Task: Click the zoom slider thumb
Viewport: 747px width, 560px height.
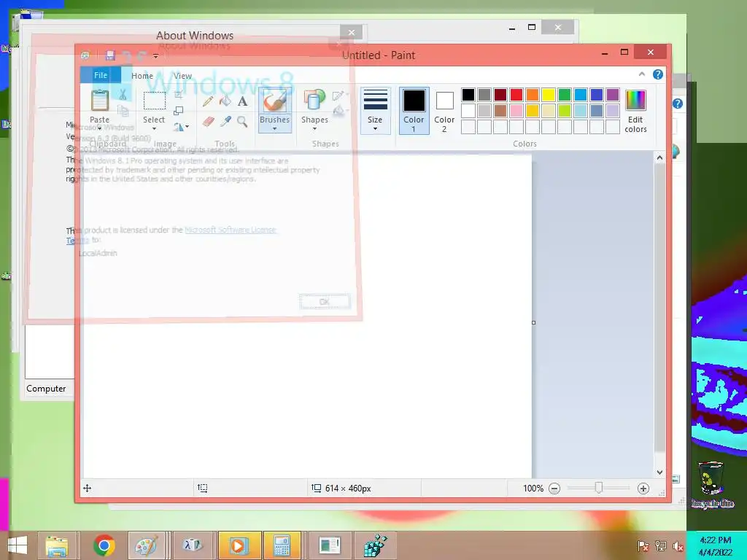Action: tap(599, 488)
